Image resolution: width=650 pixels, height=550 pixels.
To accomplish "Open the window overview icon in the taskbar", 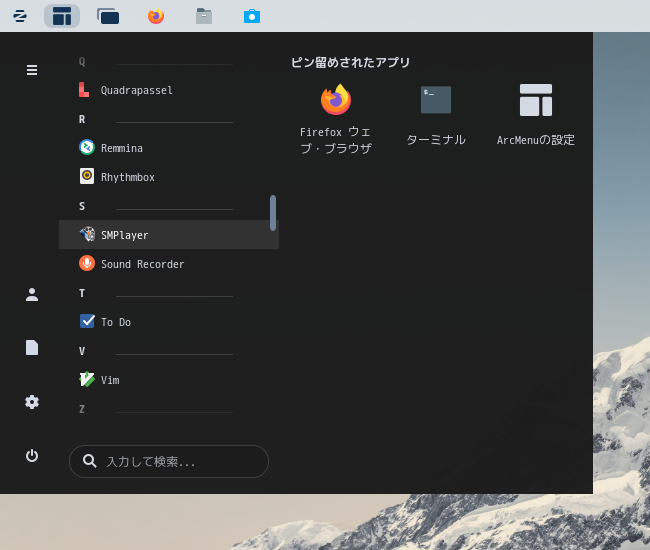I will [x=108, y=16].
